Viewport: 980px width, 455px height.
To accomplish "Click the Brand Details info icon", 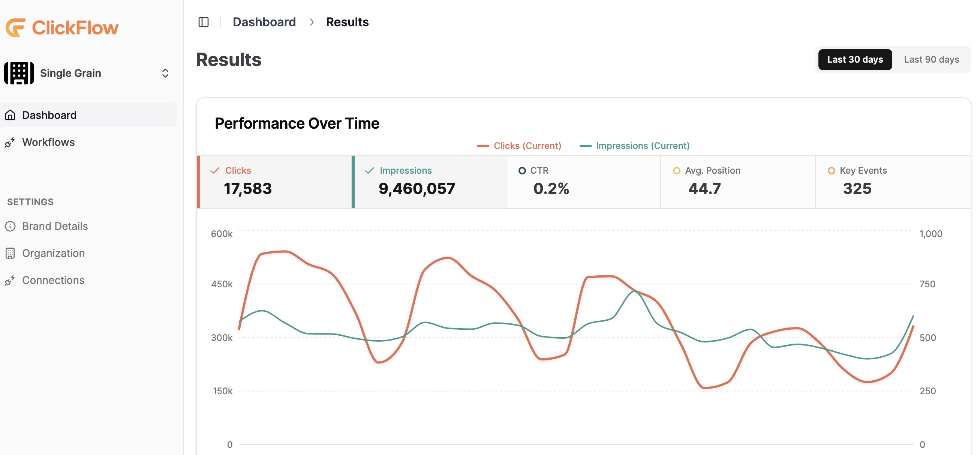I will (x=10, y=226).
